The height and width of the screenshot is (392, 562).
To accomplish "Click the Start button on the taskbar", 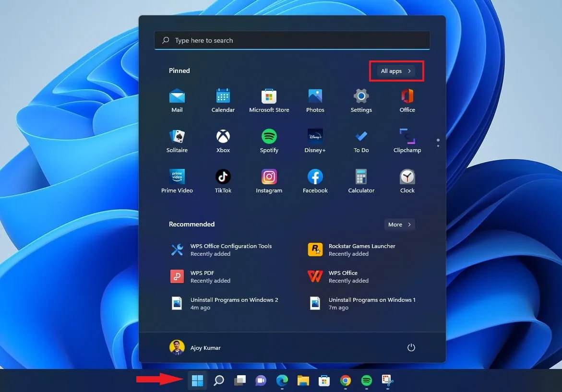I will coord(197,381).
